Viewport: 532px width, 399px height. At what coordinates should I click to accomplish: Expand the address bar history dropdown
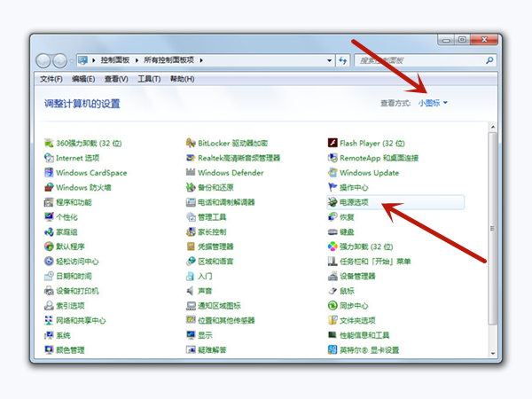[x=329, y=60]
